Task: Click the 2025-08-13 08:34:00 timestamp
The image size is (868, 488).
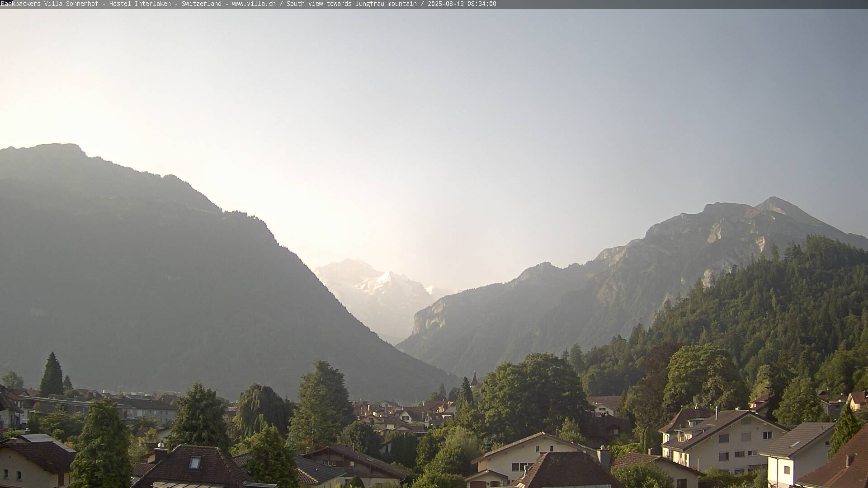Action: [x=462, y=4]
